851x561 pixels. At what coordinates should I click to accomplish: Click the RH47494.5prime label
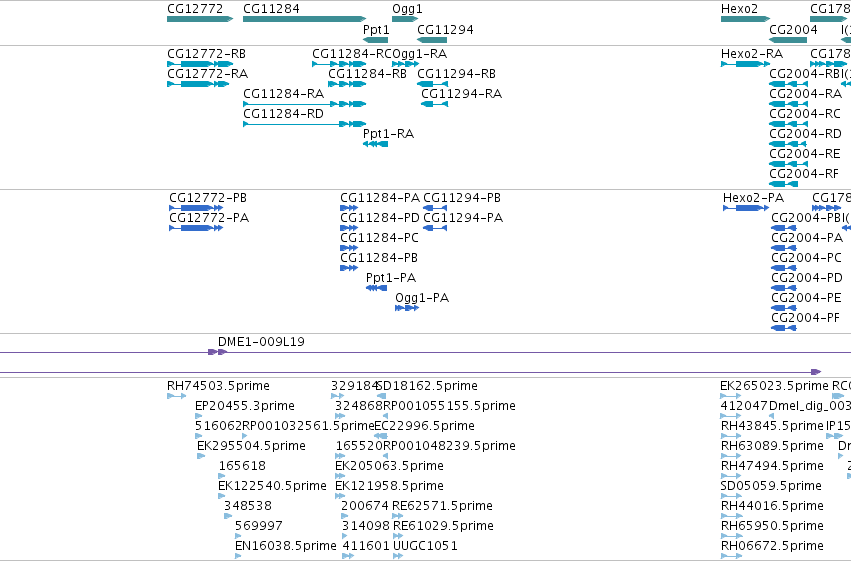coord(772,467)
